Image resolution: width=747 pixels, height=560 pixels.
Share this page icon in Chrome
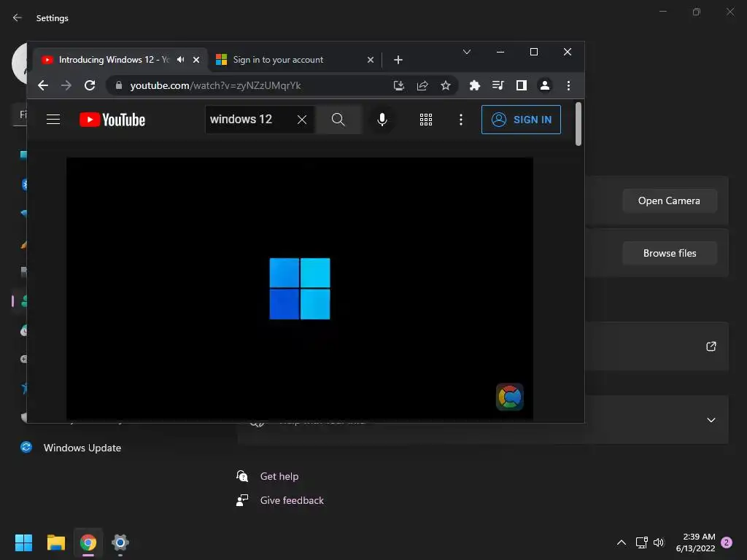tap(422, 86)
